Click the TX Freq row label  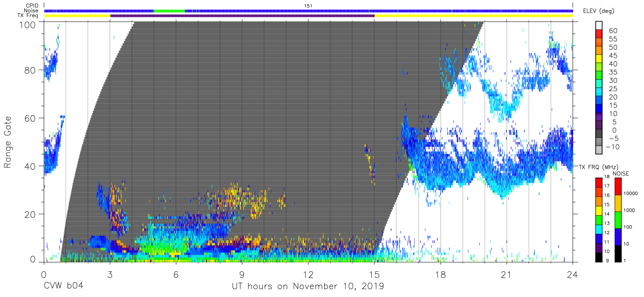pyautogui.click(x=28, y=16)
